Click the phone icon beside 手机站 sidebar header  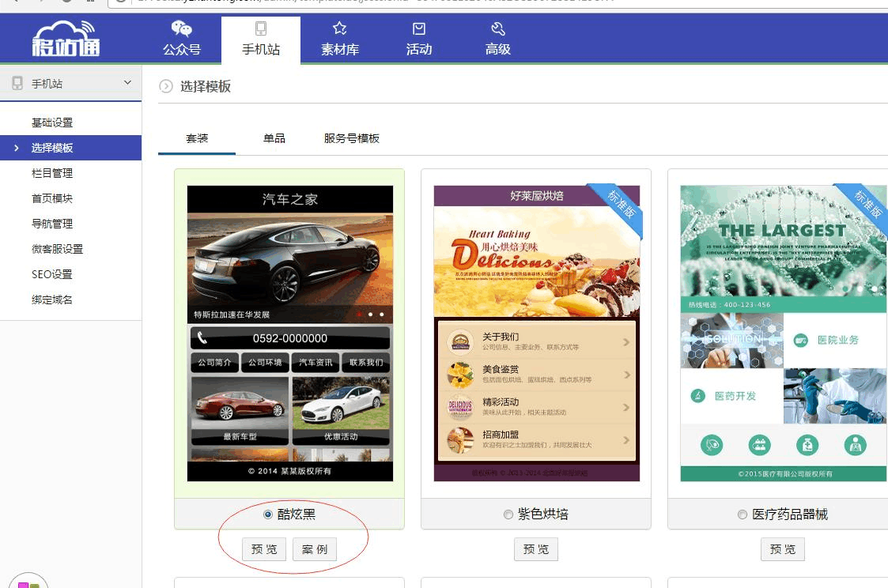point(17,83)
